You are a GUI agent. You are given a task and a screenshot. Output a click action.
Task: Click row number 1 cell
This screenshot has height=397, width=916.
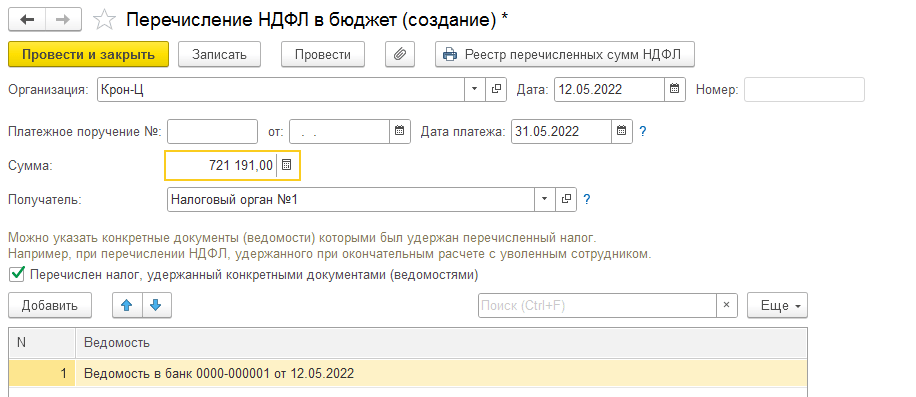(42, 373)
